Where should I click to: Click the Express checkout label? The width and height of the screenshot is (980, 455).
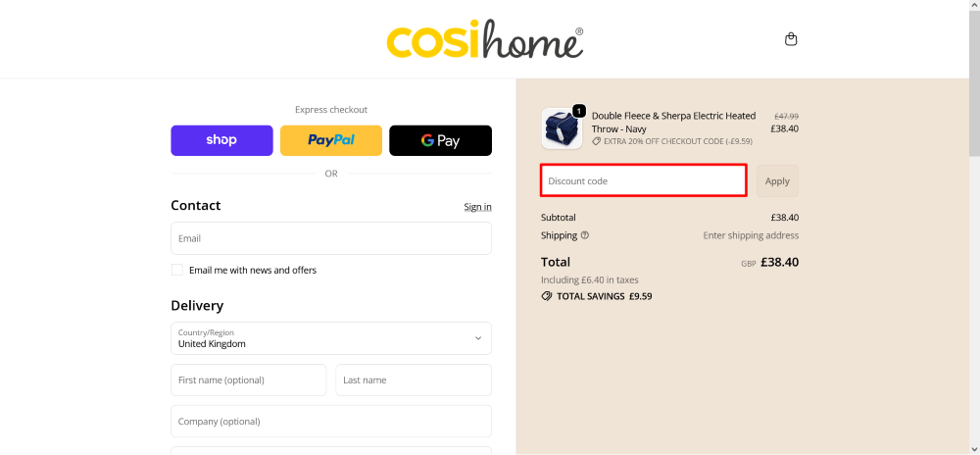(x=331, y=110)
